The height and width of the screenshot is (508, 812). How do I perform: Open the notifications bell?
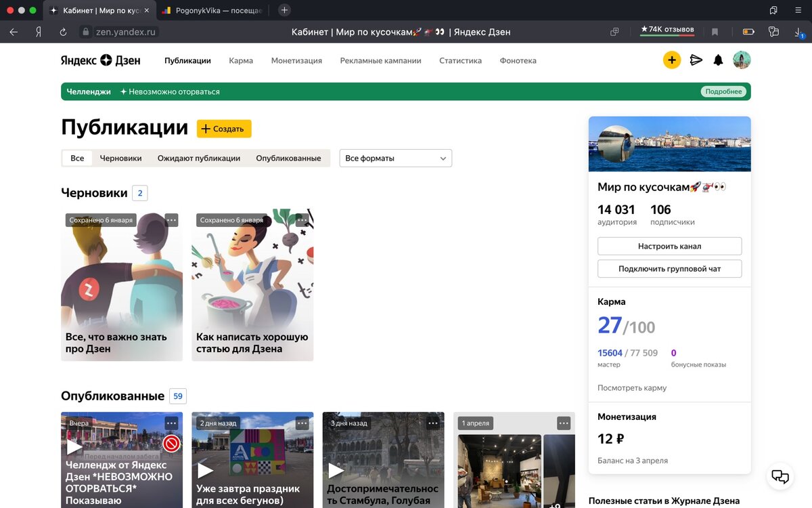tap(719, 60)
